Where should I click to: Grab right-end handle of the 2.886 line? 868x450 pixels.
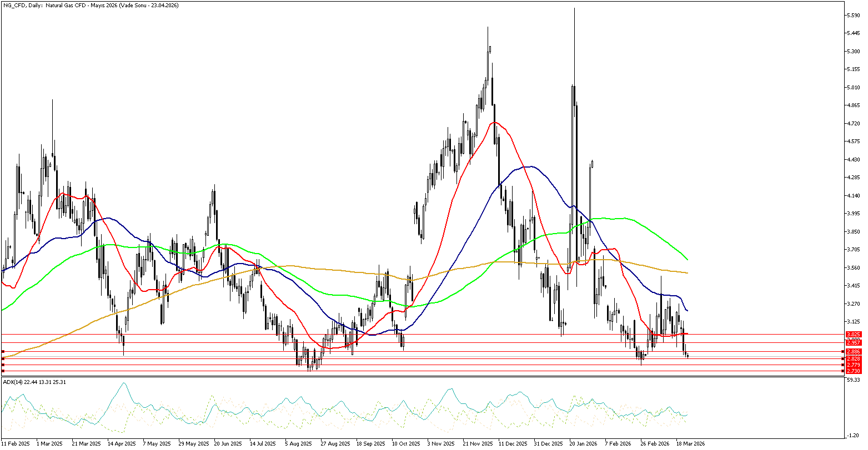843,352
